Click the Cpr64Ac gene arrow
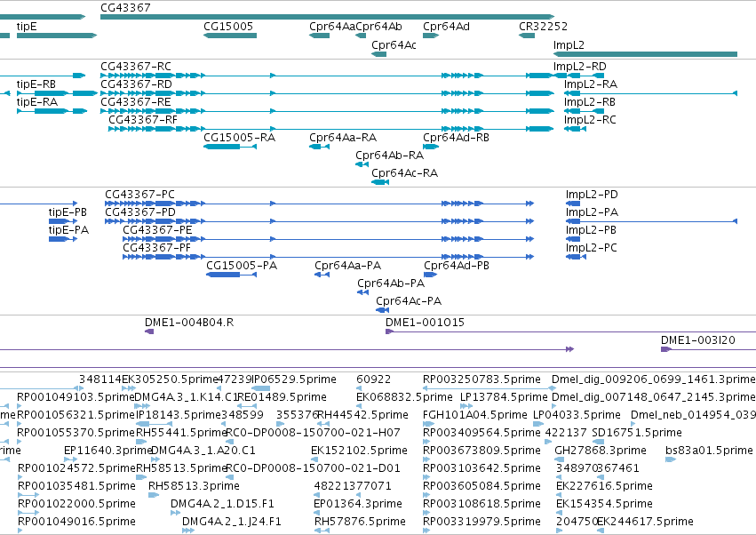 pyautogui.click(x=379, y=54)
